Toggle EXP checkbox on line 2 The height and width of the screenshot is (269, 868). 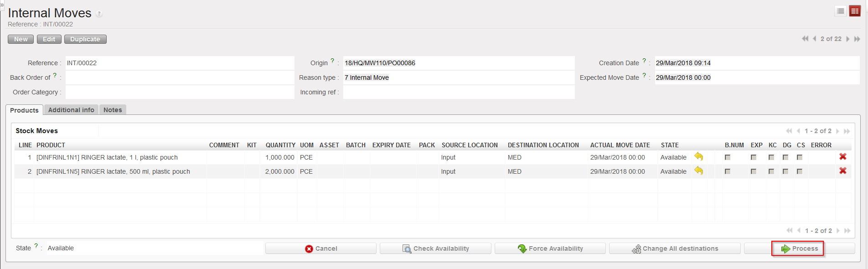[x=754, y=171]
